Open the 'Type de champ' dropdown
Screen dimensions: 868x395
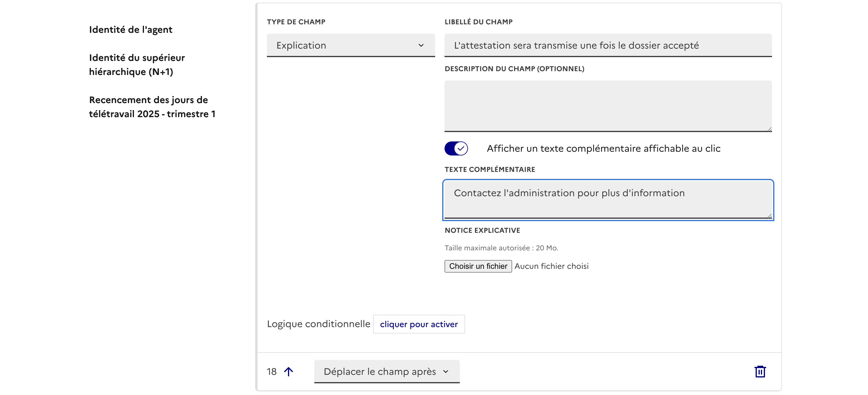(350, 45)
